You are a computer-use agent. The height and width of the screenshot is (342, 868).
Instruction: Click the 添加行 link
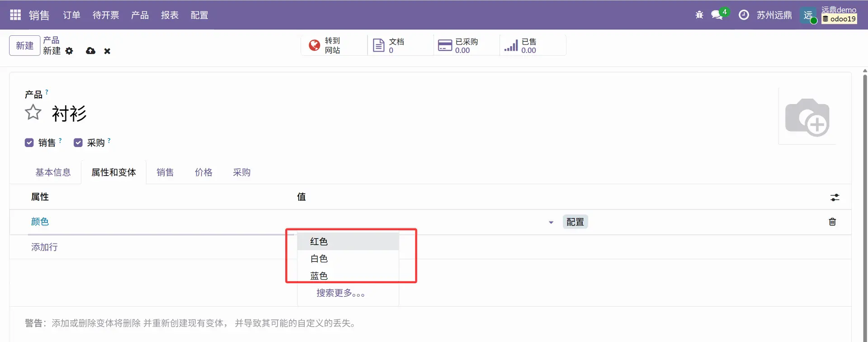[44, 247]
